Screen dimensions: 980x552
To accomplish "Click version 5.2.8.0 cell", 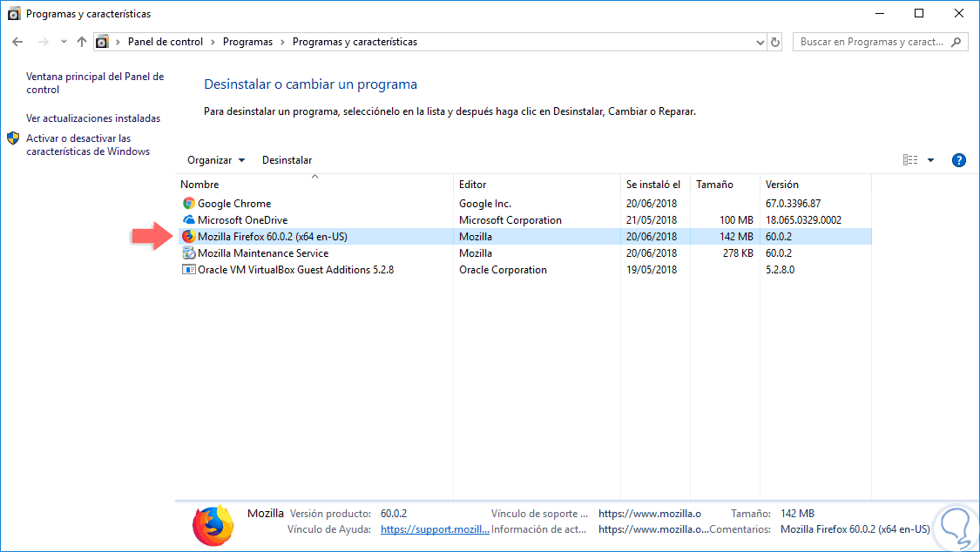I will (780, 270).
